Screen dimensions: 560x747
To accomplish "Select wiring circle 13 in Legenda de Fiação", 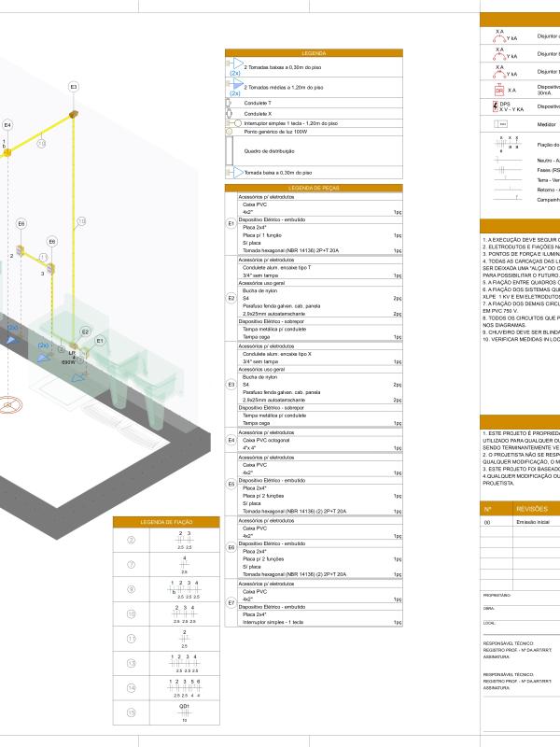I will [x=131, y=663].
